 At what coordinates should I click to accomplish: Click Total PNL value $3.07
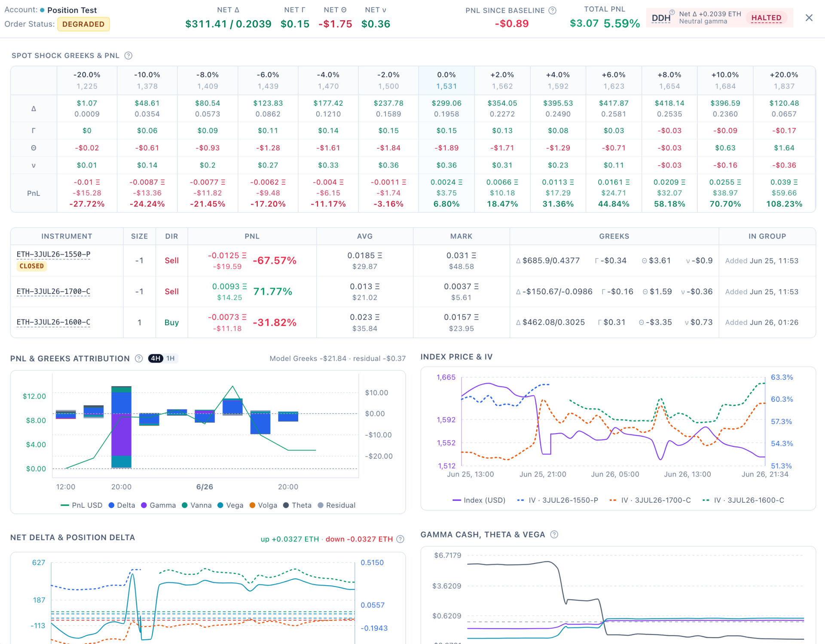(x=584, y=23)
